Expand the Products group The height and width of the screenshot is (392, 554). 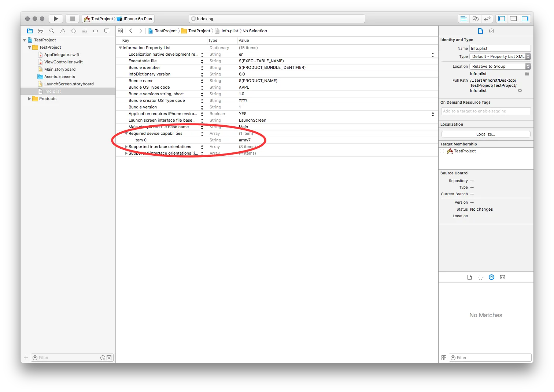(30, 99)
